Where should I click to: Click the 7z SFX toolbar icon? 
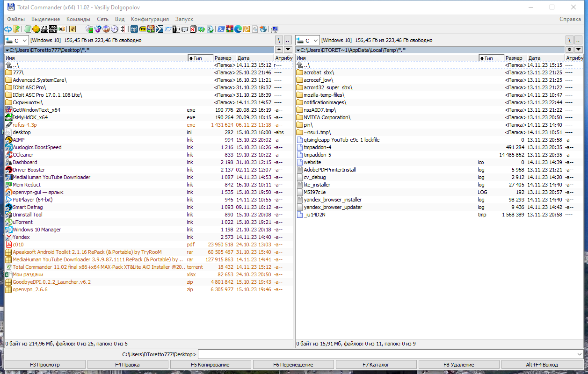coord(44,29)
